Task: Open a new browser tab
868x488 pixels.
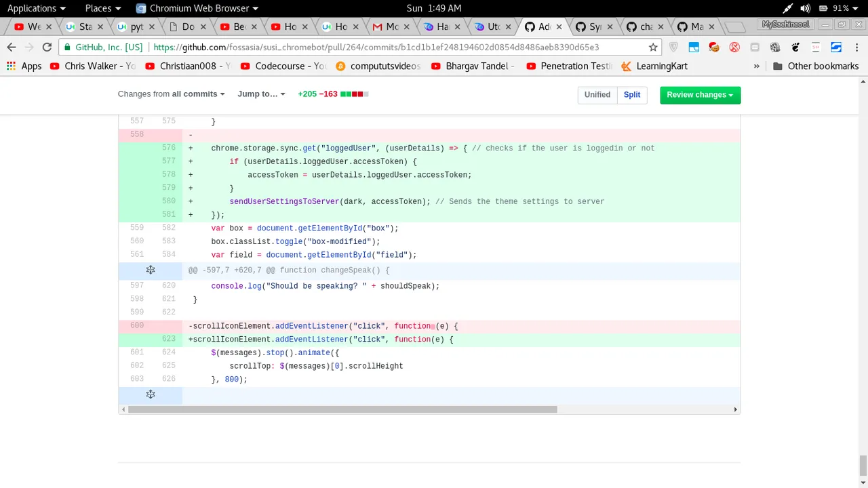Action: (734, 26)
